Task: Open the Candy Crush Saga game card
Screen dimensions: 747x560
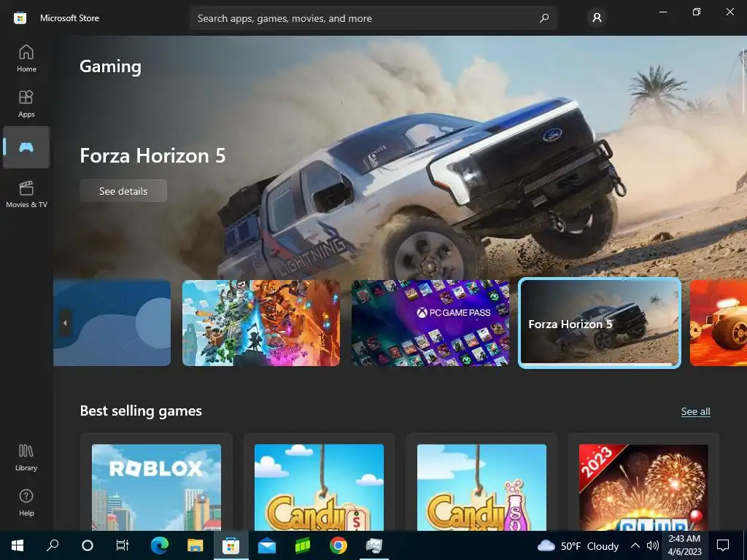Action: (320, 482)
